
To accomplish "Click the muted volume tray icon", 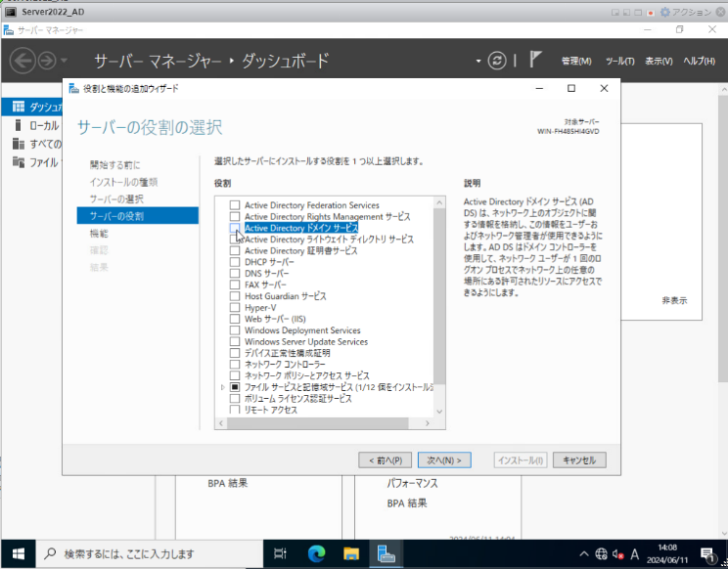I will point(618,553).
